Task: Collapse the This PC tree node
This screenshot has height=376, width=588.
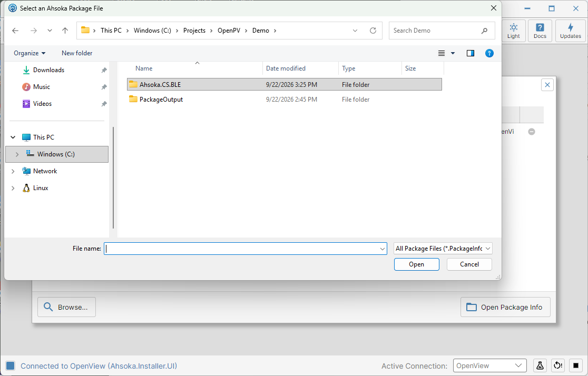Action: pos(13,137)
